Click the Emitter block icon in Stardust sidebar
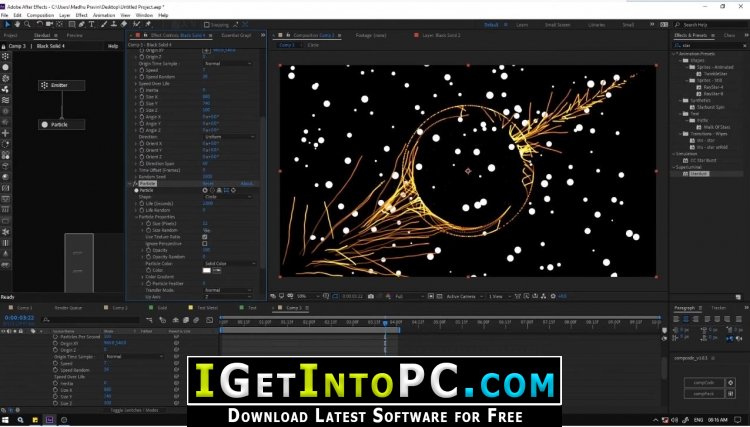 pyautogui.click(x=5, y=56)
